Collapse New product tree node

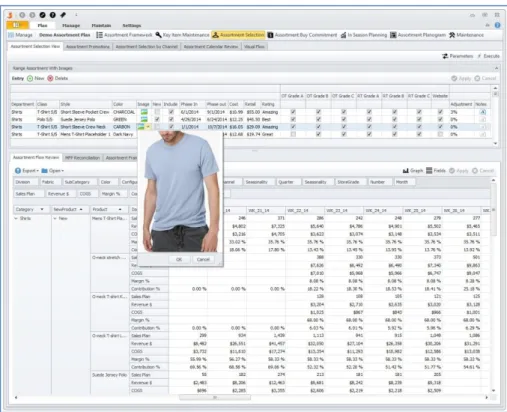pos(55,218)
